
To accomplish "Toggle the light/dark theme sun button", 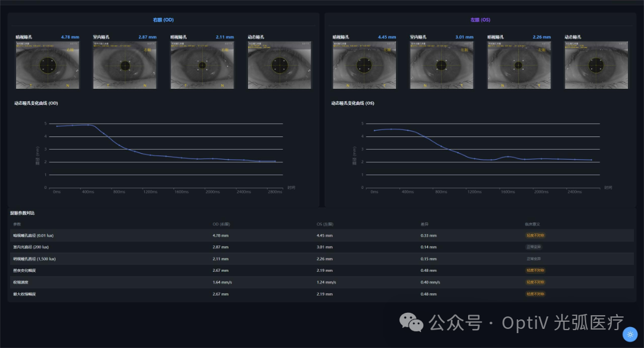I will tap(630, 334).
